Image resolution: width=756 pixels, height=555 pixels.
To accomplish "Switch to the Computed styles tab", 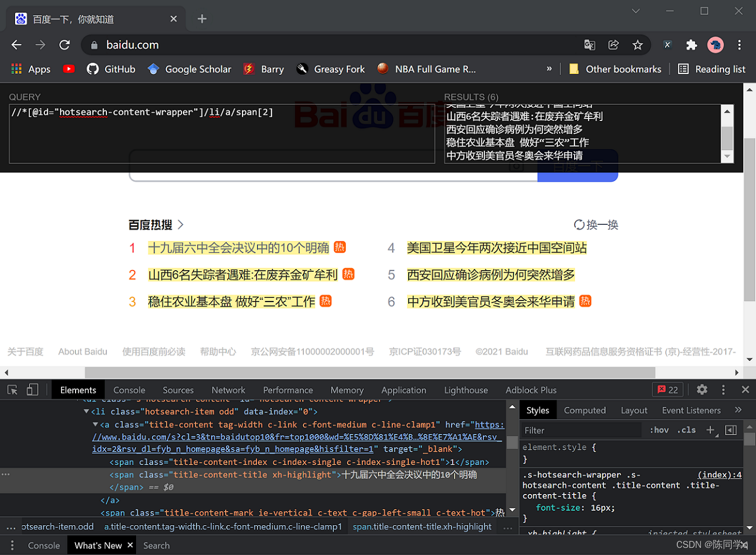I will [x=585, y=410].
